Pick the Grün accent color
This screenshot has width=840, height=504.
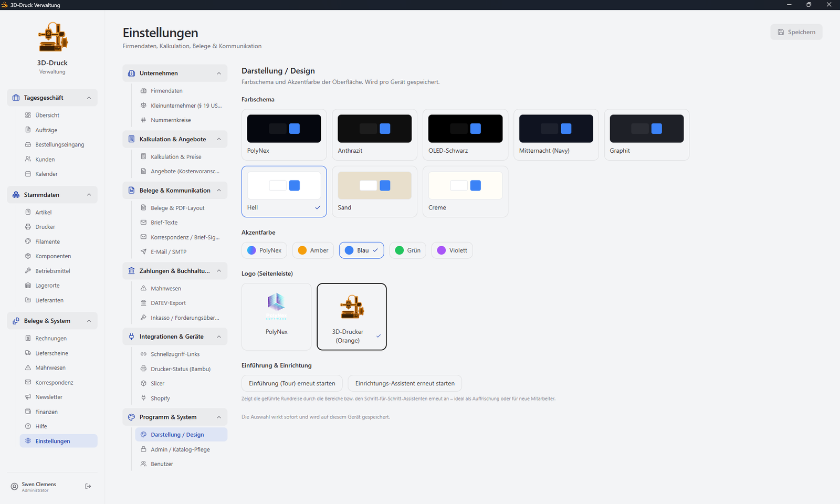pos(408,250)
